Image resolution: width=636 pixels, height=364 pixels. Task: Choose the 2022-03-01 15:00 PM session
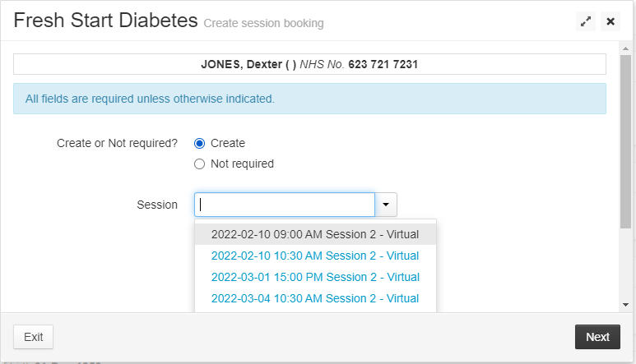315,278
